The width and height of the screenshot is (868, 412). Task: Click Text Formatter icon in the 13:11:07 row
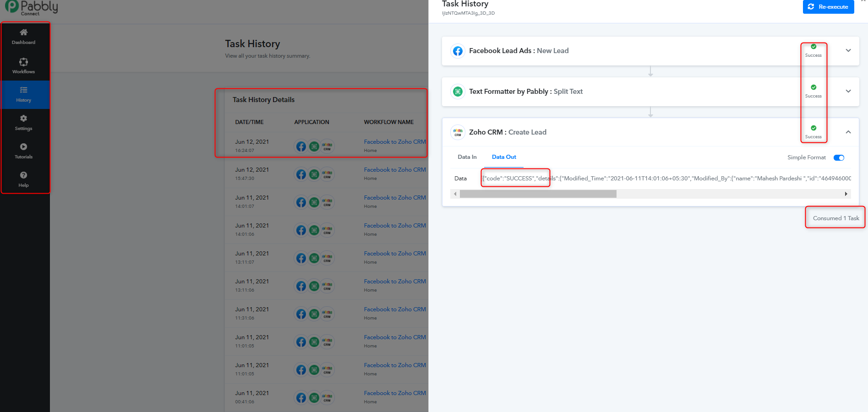314,258
